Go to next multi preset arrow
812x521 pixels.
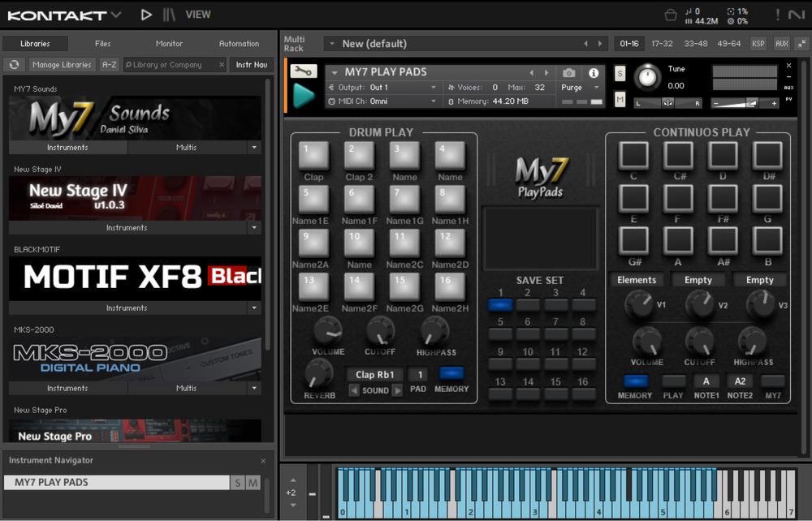600,44
